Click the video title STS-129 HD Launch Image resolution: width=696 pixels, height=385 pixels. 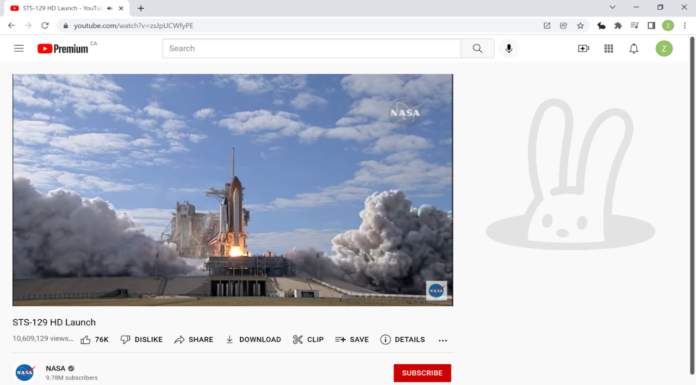point(54,322)
